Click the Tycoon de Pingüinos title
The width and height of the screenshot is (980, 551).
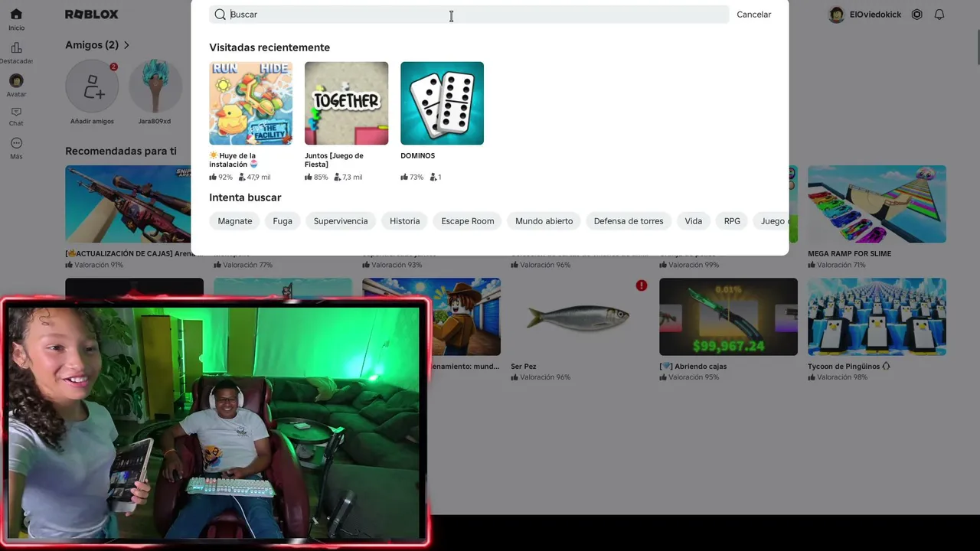[x=849, y=367]
